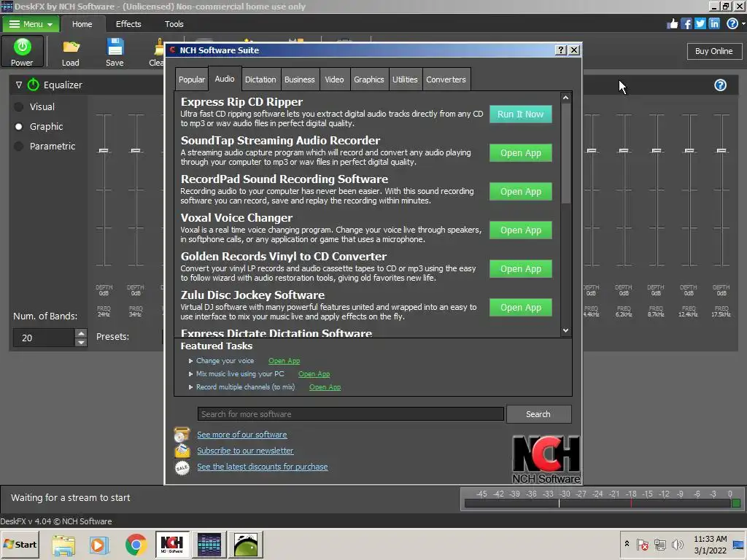Click the Load folder icon in DeskFX toolbar
The width and height of the screenshot is (747, 560).
(71, 47)
